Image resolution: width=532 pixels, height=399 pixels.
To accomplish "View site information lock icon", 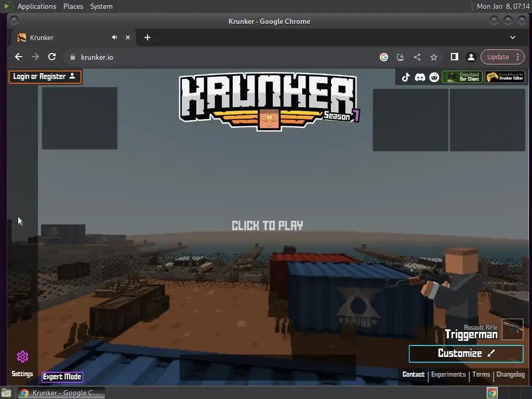I will [x=73, y=57].
